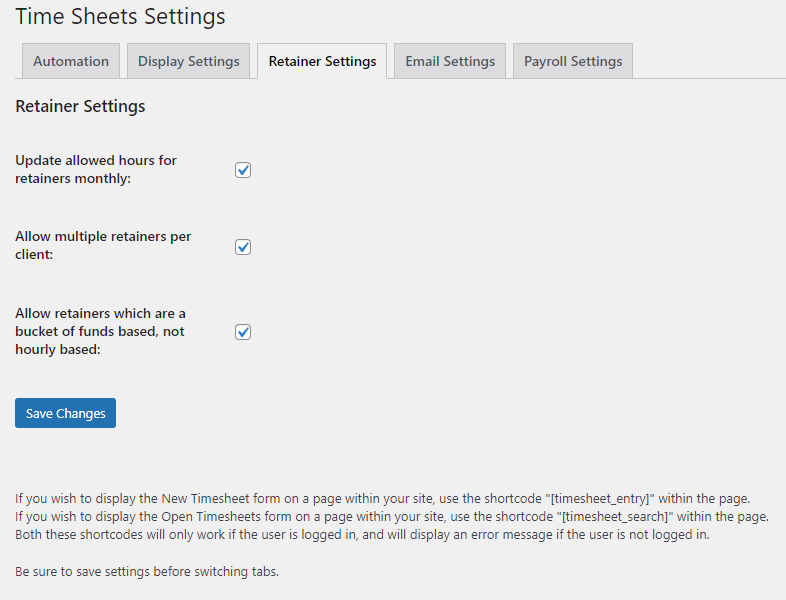The height and width of the screenshot is (600, 786).
Task: Click the Time Sheets Settings page title
Action: click(x=120, y=17)
